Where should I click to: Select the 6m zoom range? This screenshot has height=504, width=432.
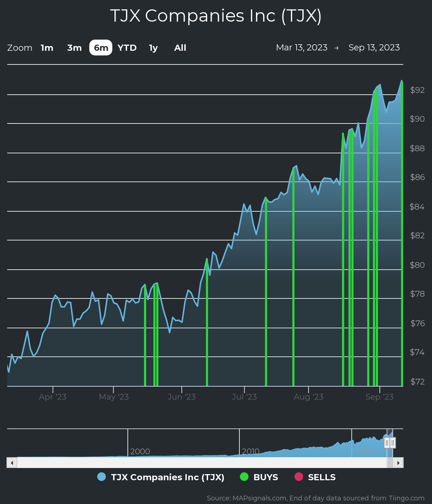pyautogui.click(x=101, y=48)
